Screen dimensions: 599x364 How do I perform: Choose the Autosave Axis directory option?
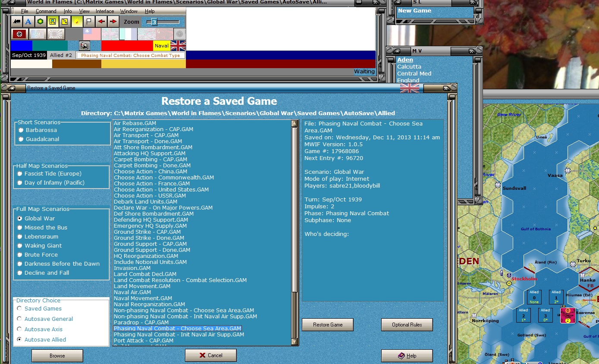point(20,329)
